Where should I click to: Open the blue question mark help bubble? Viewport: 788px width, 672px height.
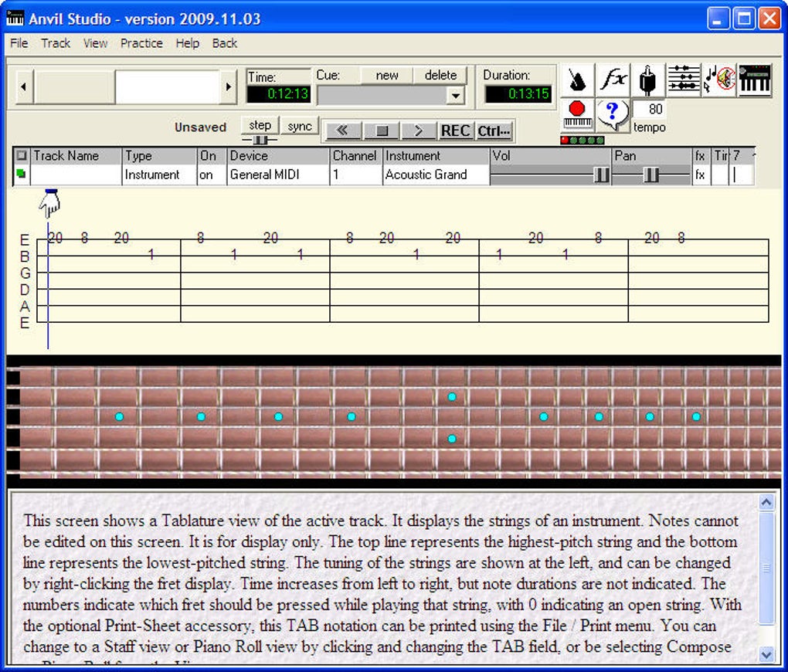point(613,114)
